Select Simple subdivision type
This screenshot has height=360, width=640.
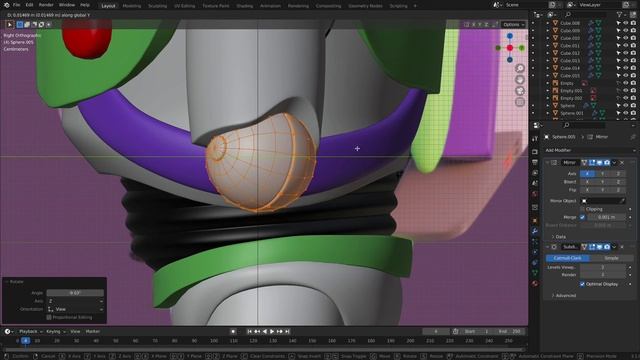click(611, 258)
